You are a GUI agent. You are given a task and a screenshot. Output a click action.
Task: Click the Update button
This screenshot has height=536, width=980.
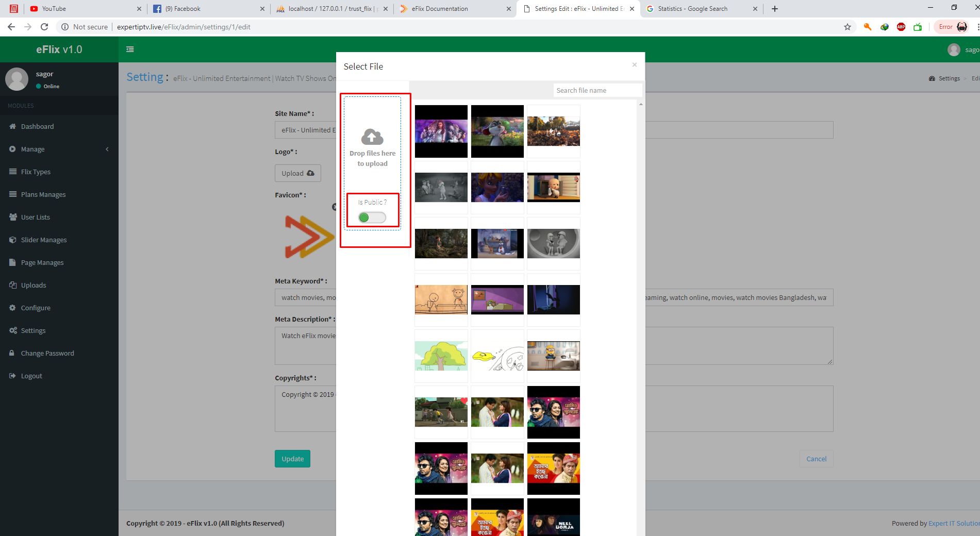292,459
